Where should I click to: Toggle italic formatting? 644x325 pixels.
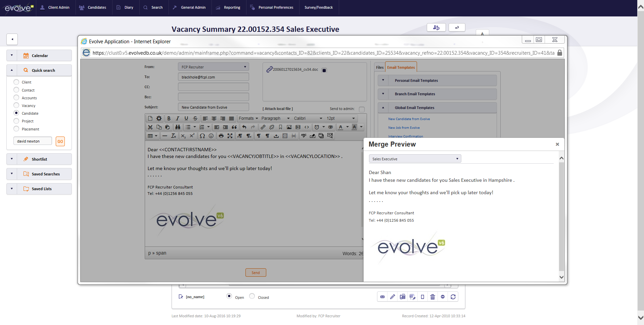tap(178, 119)
